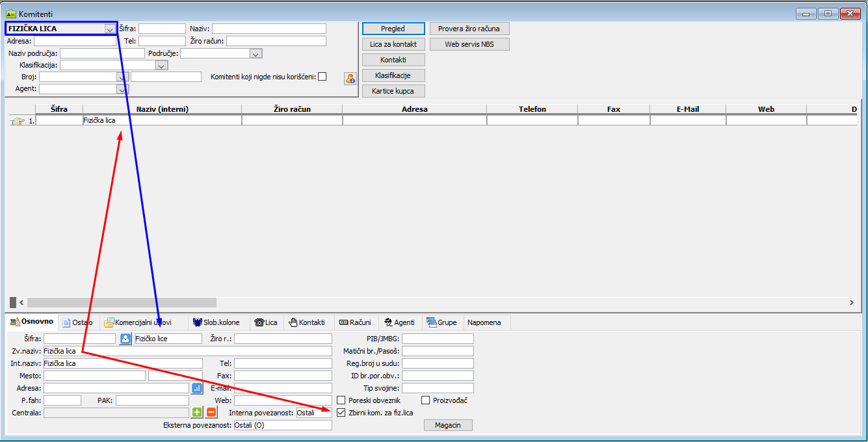Open the Lica tab with telephone icon
868x442 pixels.
pos(266,322)
